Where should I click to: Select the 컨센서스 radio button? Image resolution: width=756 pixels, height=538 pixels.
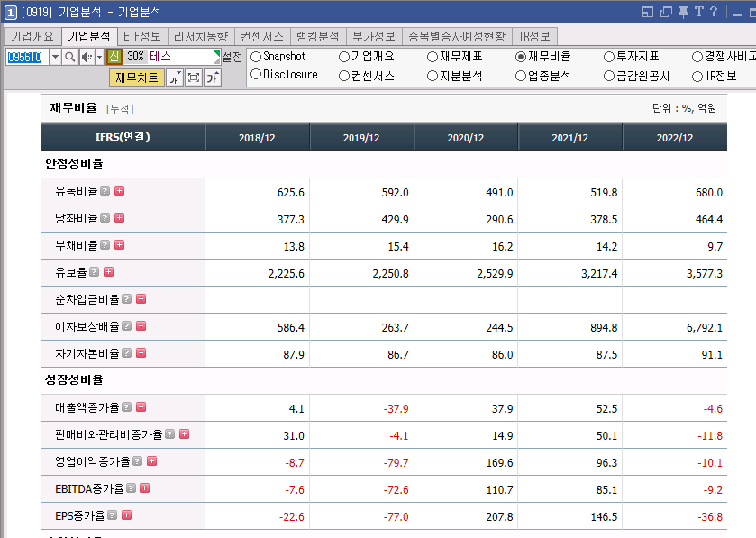click(x=344, y=76)
